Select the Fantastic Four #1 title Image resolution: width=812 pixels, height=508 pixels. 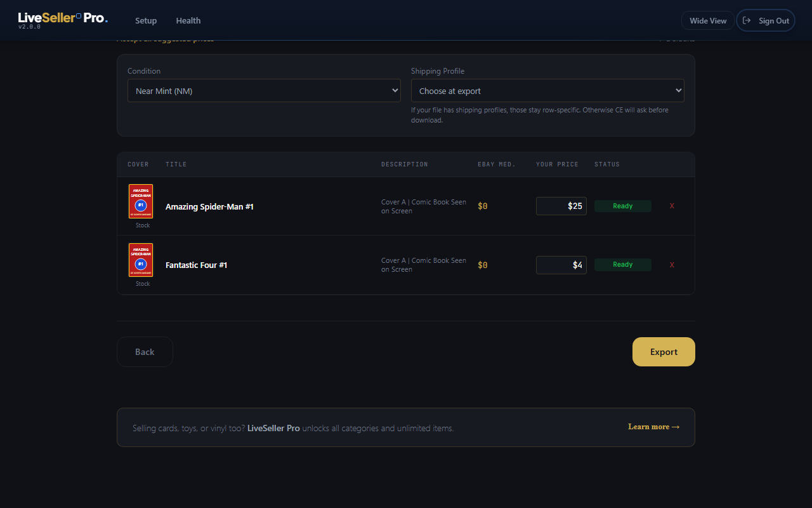pyautogui.click(x=196, y=265)
